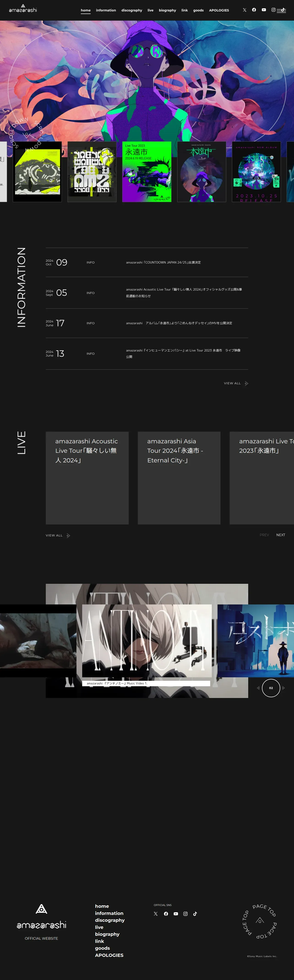Viewport: 294px width, 980px height.
Task: Play the center ANTINOMY music video
Action: (x=147, y=641)
